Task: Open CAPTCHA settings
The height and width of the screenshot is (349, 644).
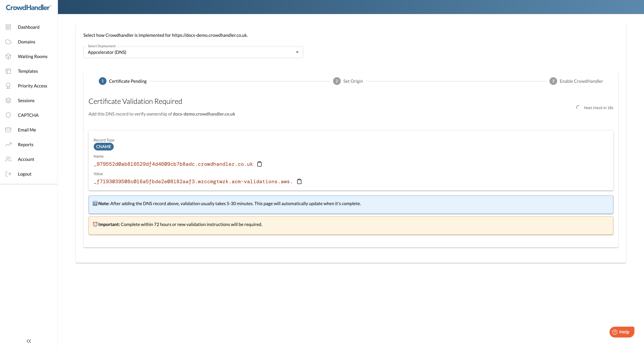Action: pyautogui.click(x=29, y=115)
